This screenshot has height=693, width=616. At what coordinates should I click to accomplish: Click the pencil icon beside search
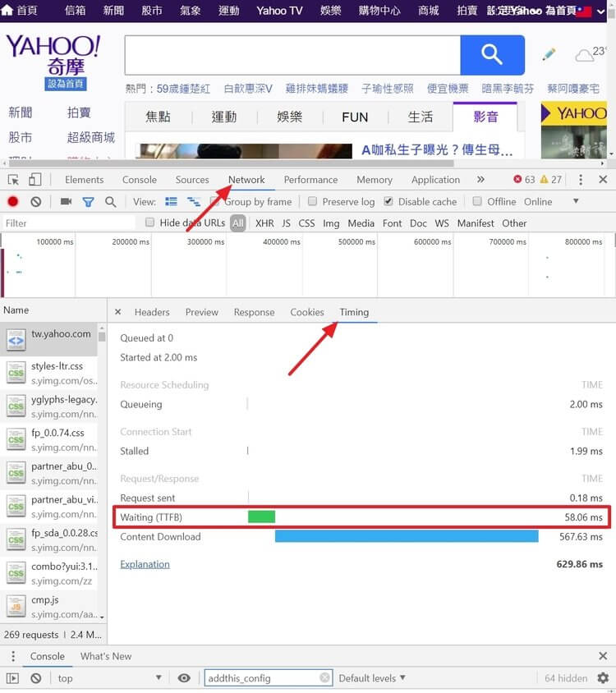click(549, 54)
